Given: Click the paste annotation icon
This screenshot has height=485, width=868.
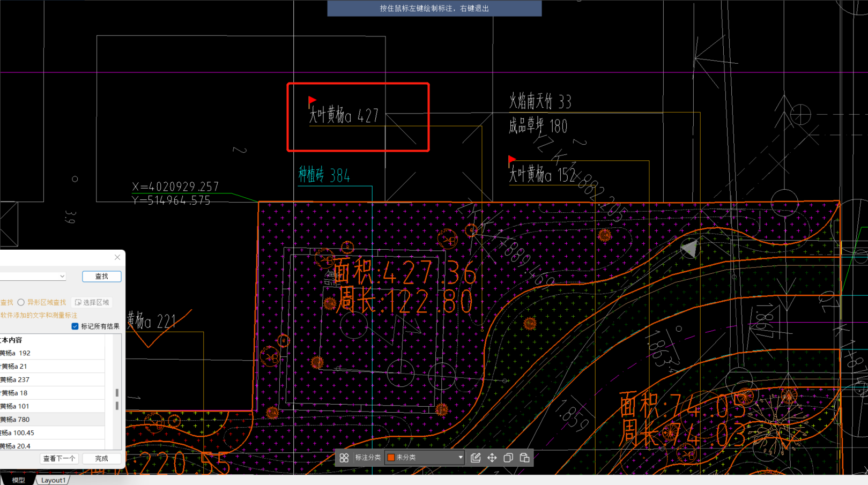Looking at the screenshot, I should [x=524, y=458].
